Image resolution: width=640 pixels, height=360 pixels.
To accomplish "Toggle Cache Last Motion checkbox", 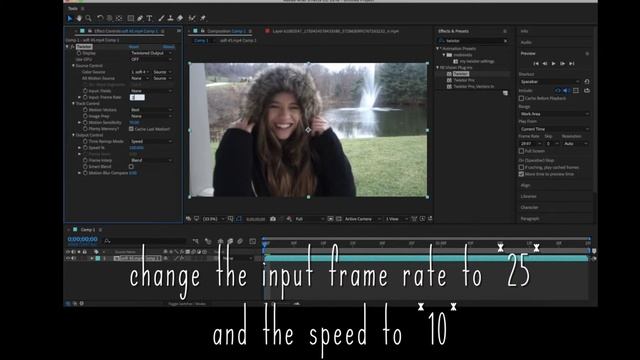I will pos(131,129).
